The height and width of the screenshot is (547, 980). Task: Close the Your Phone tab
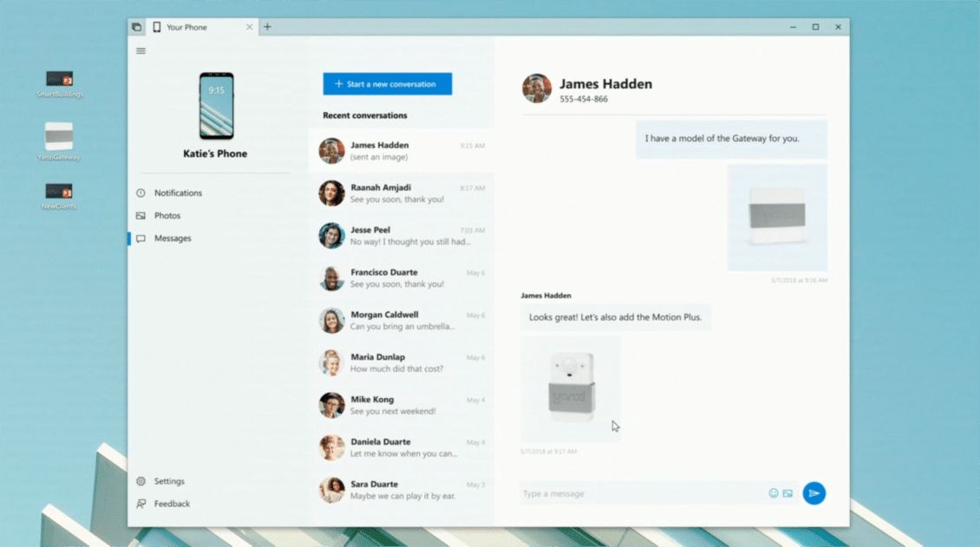point(250,27)
